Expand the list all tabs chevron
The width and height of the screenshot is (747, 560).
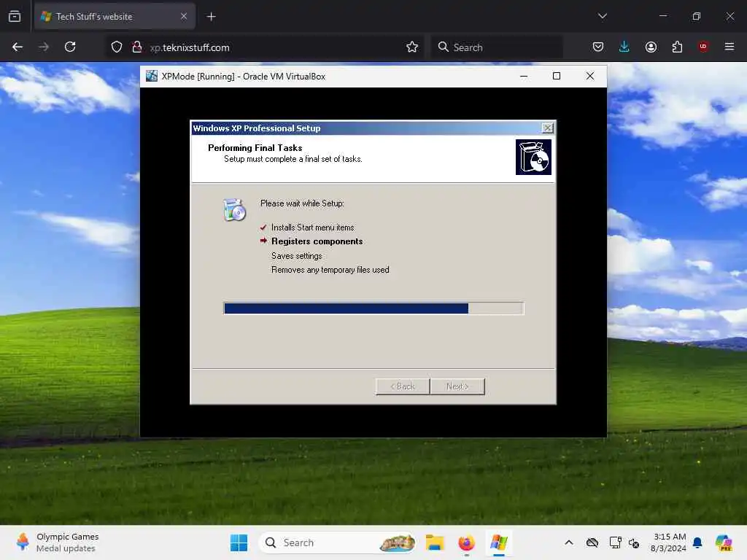(602, 16)
